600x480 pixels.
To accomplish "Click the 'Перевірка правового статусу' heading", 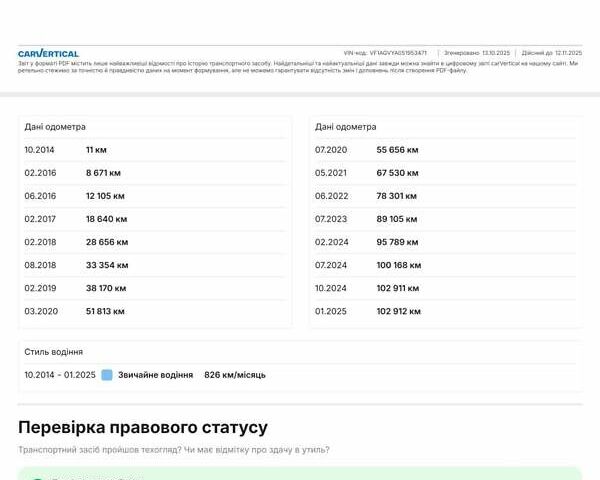I will (143, 428).
